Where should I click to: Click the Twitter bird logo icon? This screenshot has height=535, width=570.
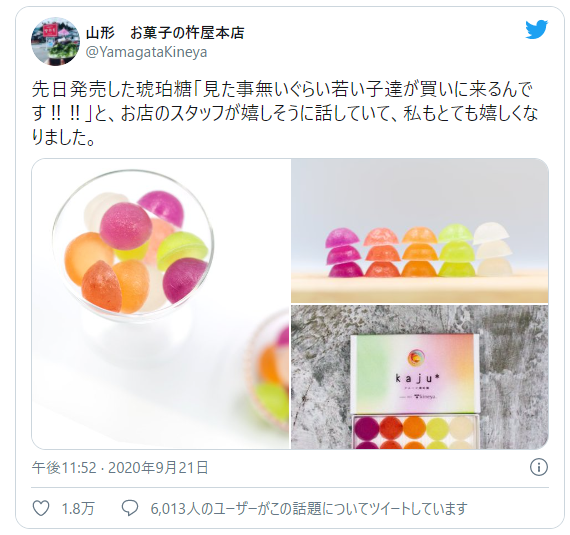536,29
